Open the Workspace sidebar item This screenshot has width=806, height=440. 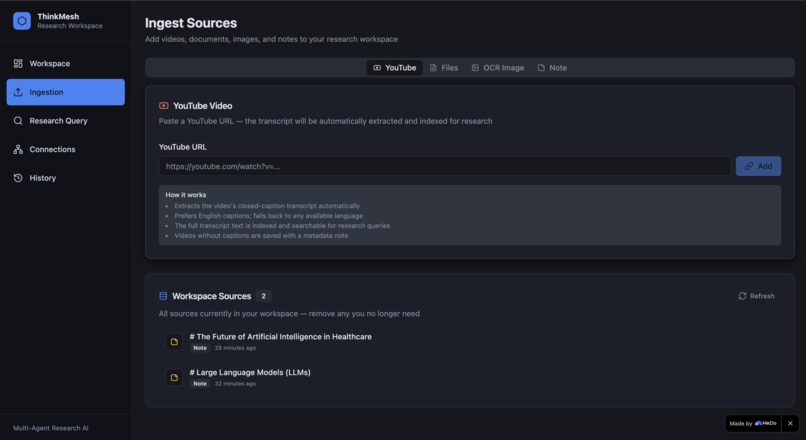coord(65,64)
